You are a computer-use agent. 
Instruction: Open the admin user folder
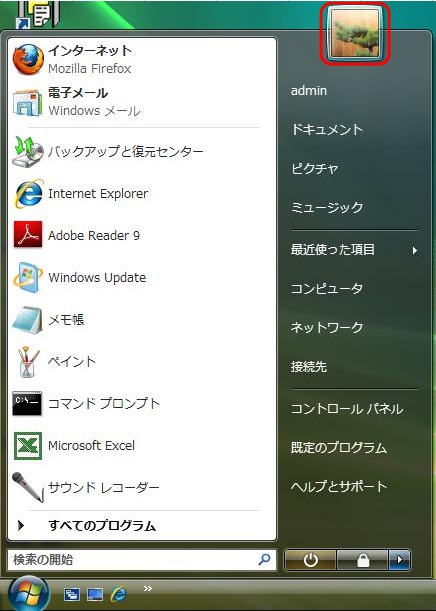click(309, 91)
